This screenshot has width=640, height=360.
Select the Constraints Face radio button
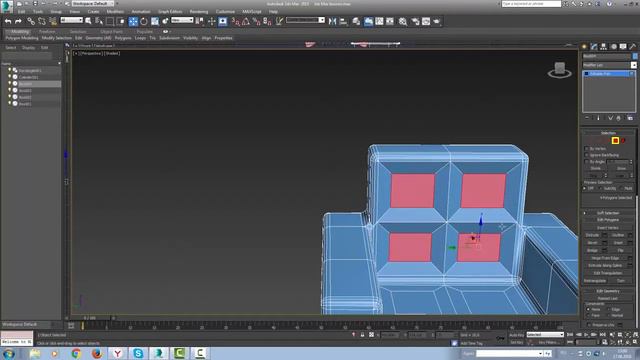pos(588,316)
